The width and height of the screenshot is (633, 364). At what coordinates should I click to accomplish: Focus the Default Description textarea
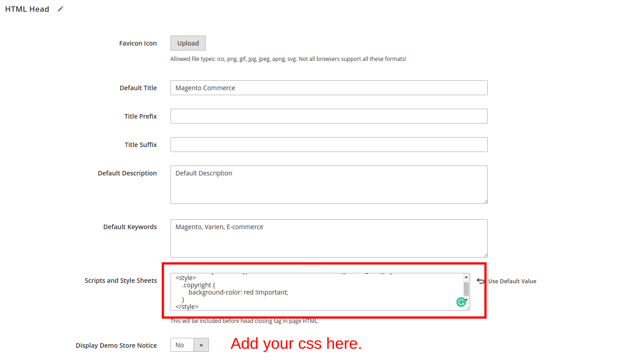pos(329,185)
